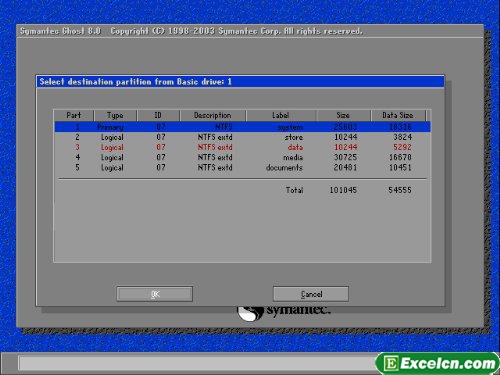Click the ID column header

(x=158, y=115)
